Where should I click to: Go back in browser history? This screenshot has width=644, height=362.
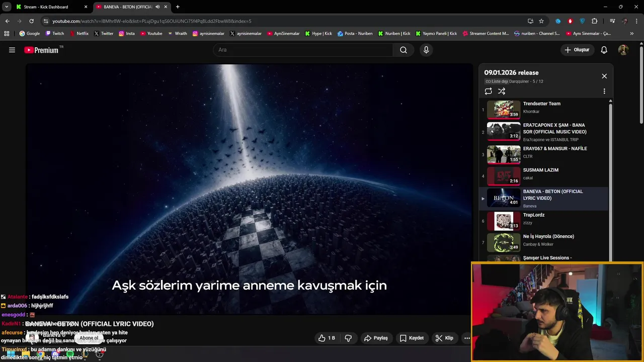(x=7, y=21)
